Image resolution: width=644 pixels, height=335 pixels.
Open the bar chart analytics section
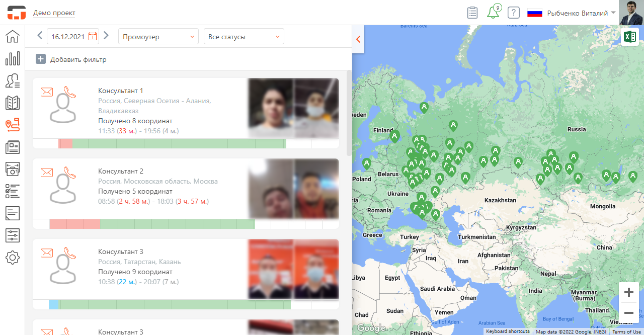[13, 58]
